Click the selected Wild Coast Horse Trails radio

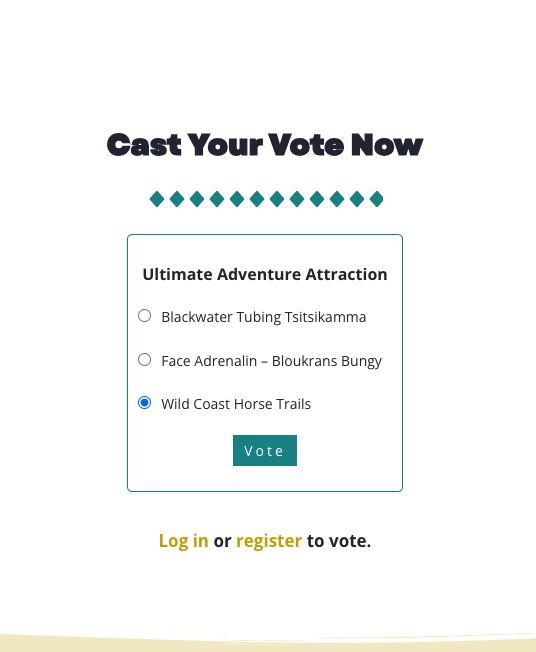(x=144, y=403)
